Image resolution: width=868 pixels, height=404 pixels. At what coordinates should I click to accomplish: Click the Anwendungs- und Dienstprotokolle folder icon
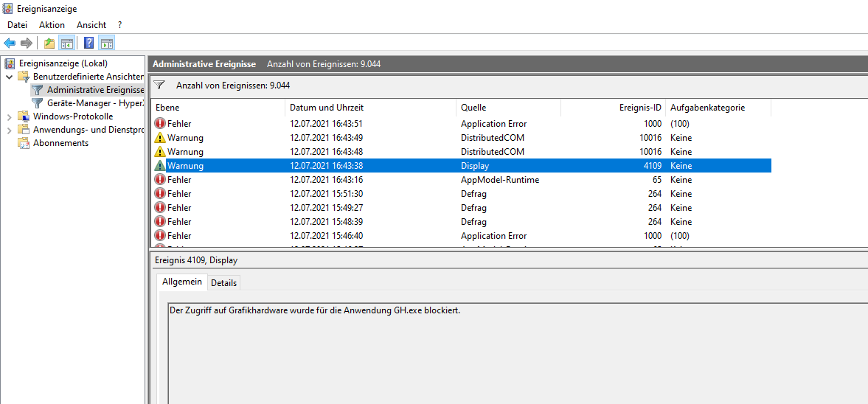24,130
